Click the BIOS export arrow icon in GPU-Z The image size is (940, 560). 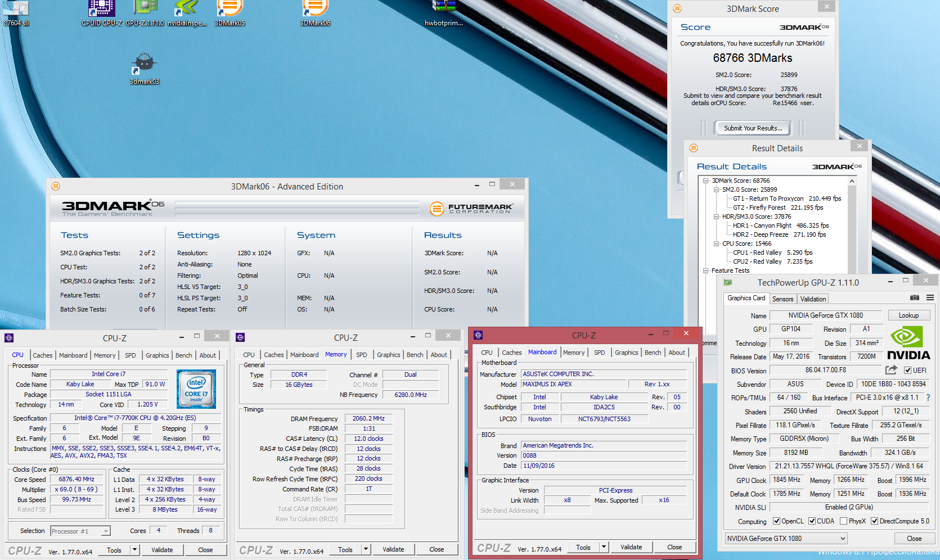click(x=891, y=369)
